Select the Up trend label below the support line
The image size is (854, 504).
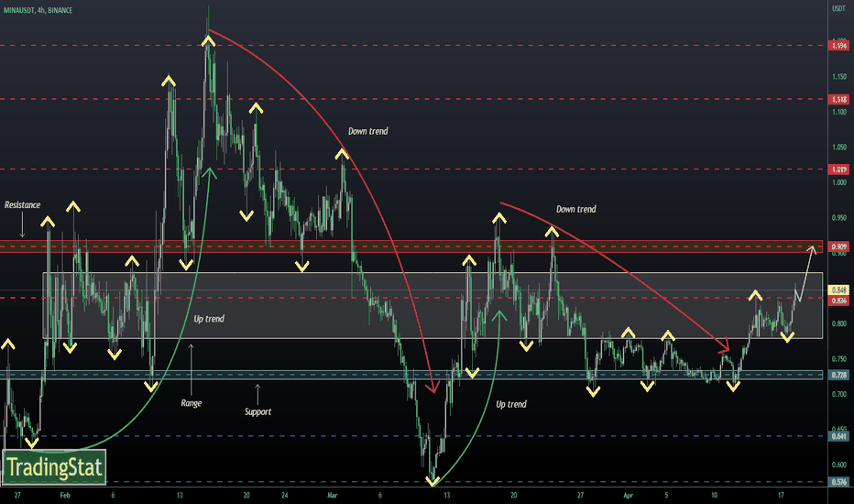[x=511, y=404]
